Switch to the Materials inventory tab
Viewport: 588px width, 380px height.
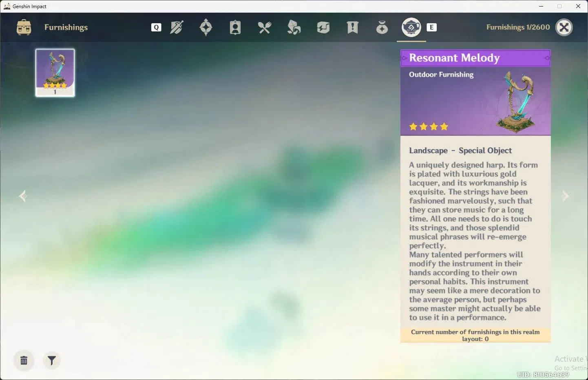tap(294, 27)
